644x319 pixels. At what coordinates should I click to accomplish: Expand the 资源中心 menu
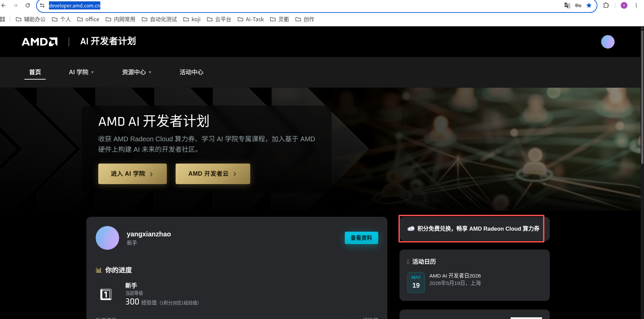tap(137, 72)
